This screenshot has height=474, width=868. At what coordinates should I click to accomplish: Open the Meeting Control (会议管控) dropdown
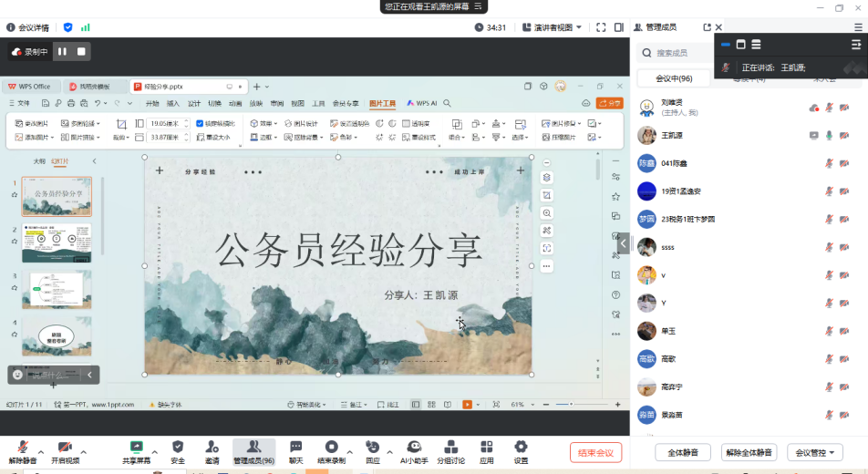coord(814,452)
